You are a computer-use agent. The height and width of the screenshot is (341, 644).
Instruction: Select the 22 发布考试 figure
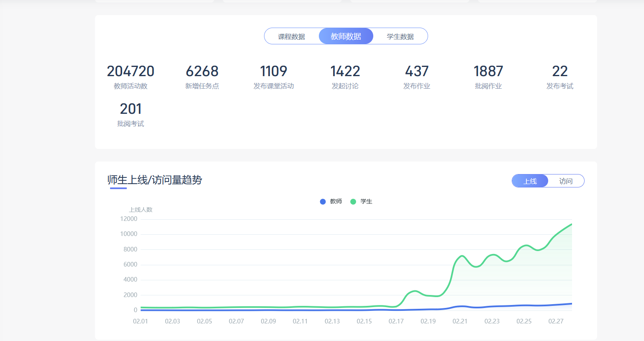click(x=560, y=72)
